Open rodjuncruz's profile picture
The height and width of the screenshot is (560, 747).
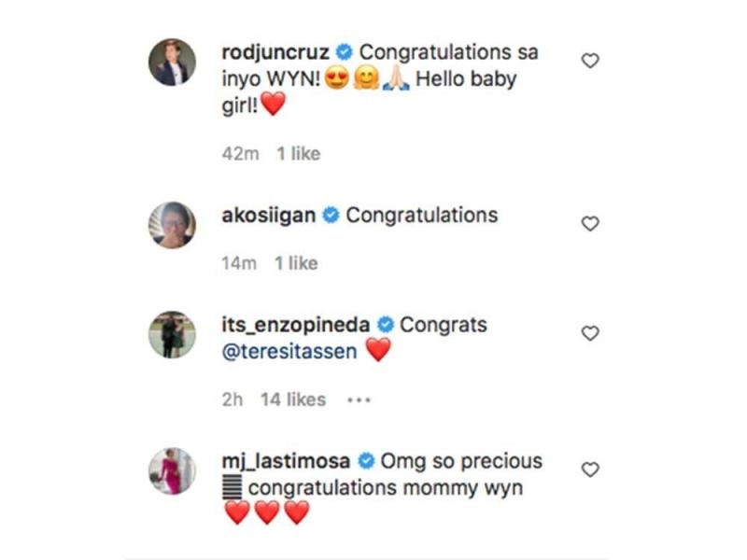(x=173, y=63)
